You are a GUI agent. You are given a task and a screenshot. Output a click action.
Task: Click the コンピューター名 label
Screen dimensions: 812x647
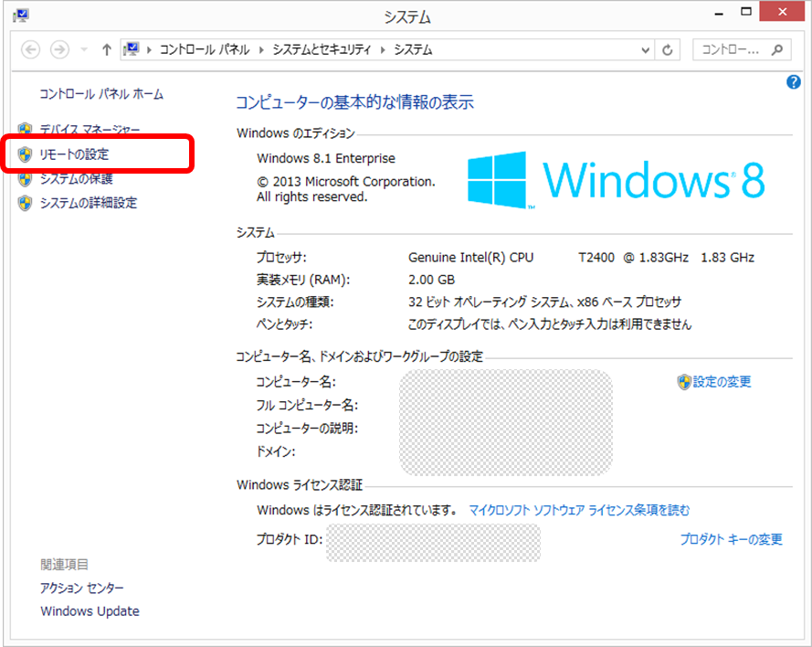pyautogui.click(x=296, y=382)
